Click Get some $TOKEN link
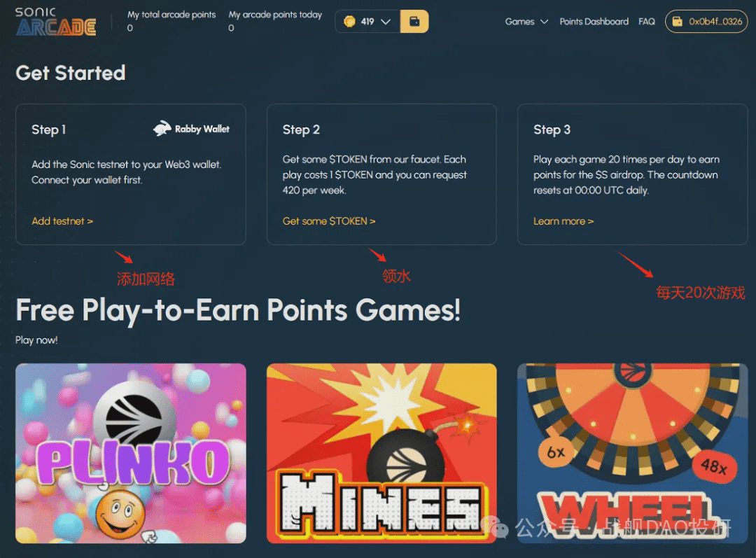This screenshot has width=756, height=558. click(x=329, y=221)
